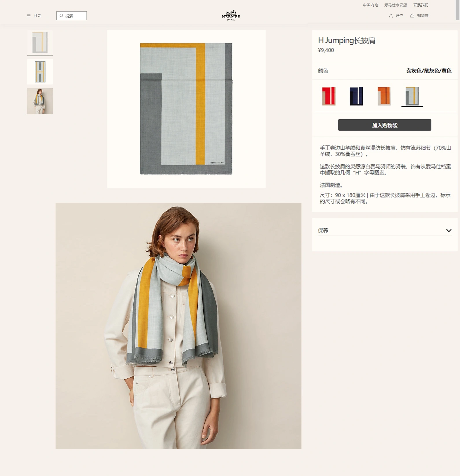460x476 pixels.
Task: View third thumbnail of model wearing scarf
Action: coord(40,101)
